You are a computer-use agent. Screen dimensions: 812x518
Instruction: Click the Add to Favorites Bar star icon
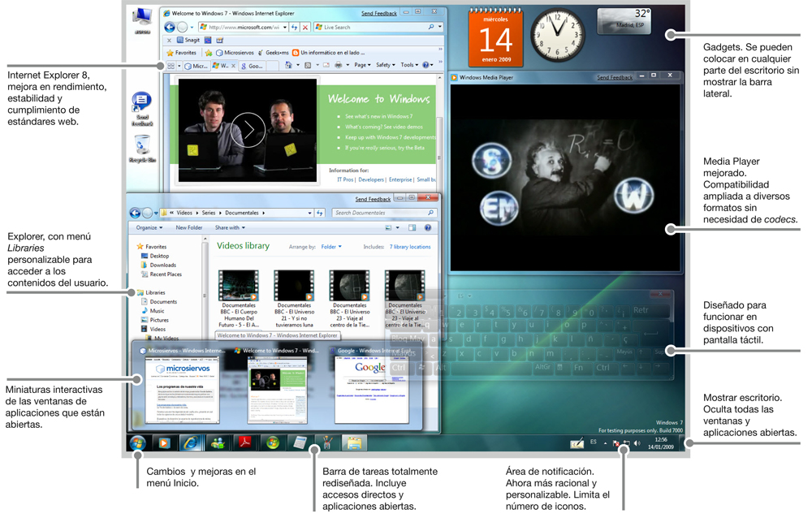[208, 53]
